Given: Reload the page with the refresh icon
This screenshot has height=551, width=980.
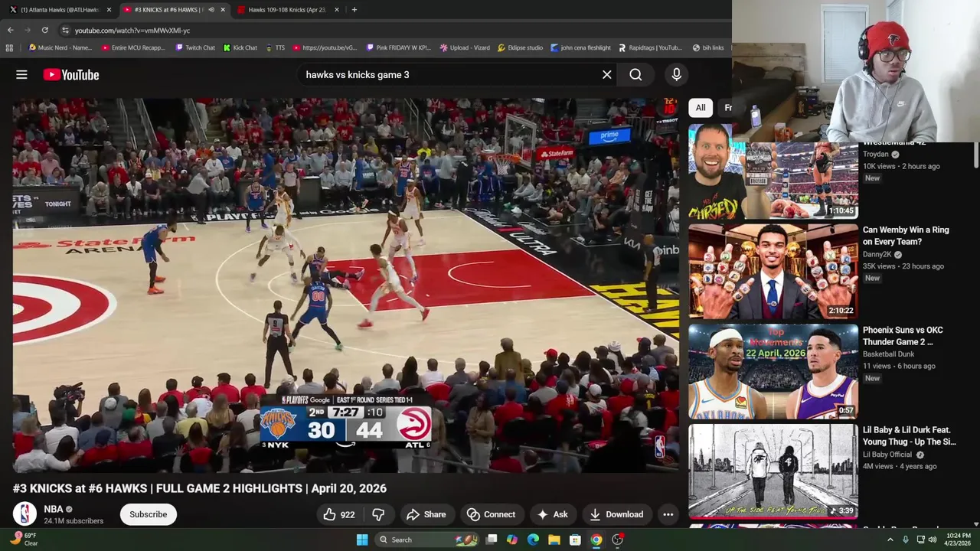Looking at the screenshot, I should [x=45, y=30].
